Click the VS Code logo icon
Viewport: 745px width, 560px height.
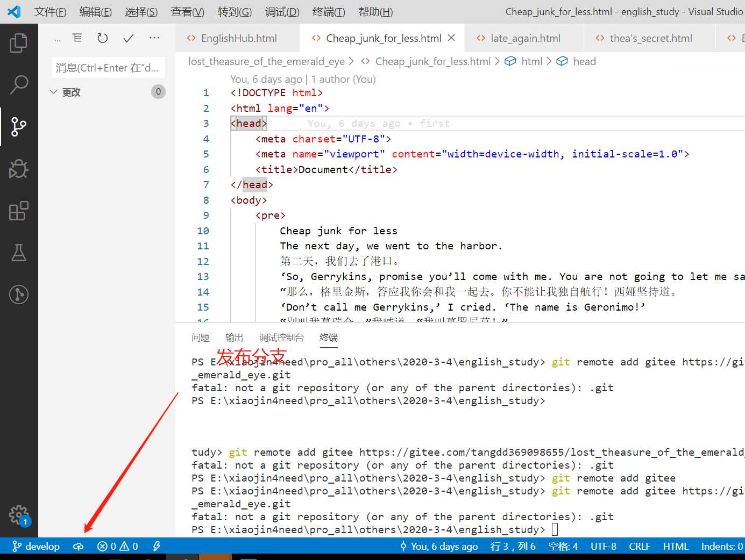pyautogui.click(x=14, y=11)
